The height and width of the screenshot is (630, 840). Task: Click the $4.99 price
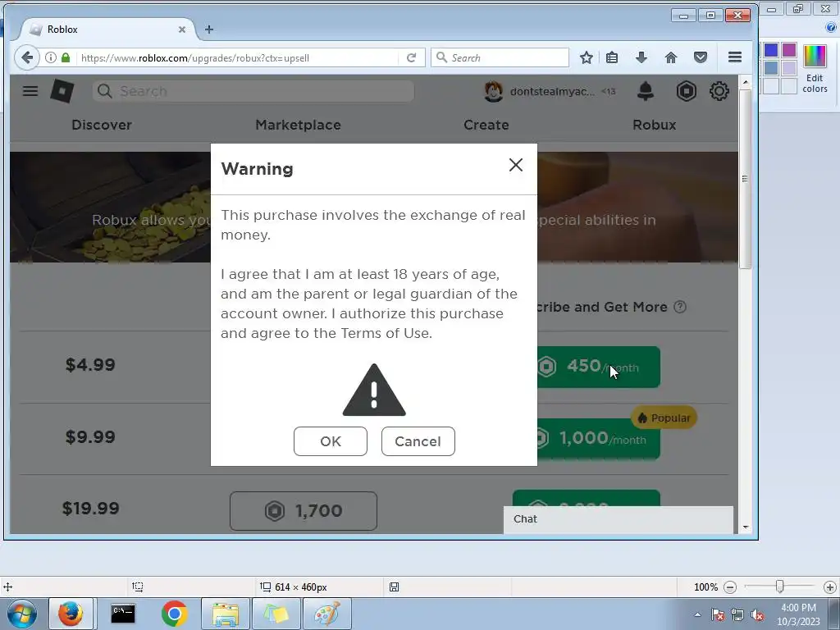[x=90, y=365]
